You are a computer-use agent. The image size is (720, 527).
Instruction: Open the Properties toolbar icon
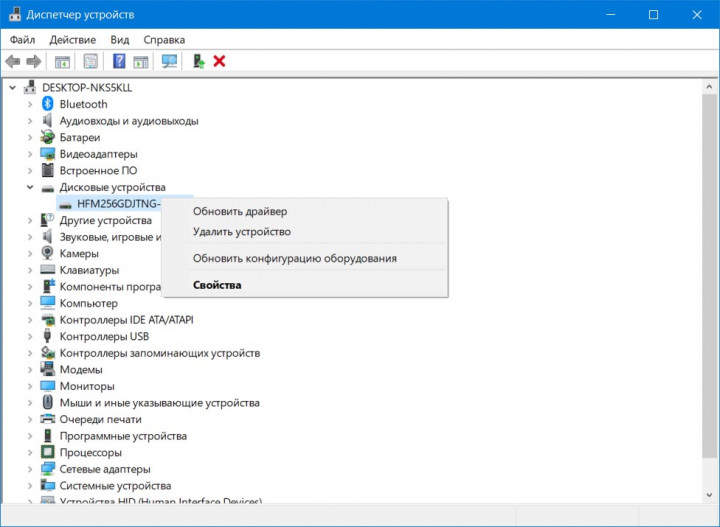[91, 61]
